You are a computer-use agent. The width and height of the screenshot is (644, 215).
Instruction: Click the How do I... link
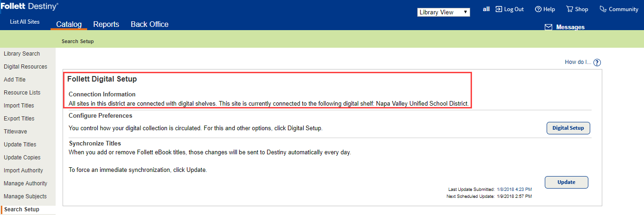coord(578,62)
